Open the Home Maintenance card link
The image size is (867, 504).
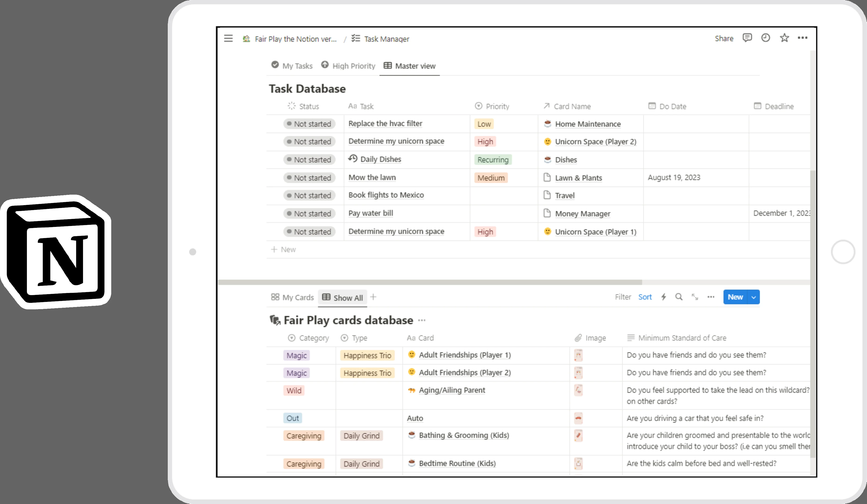(x=588, y=124)
